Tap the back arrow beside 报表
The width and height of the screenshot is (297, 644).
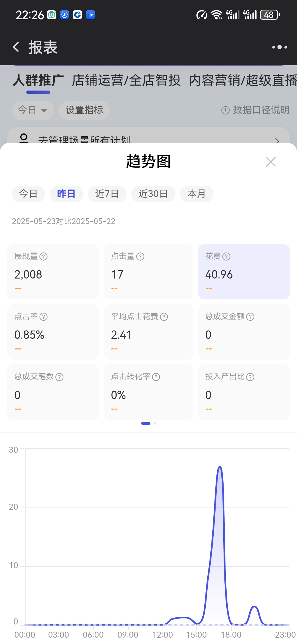(x=16, y=47)
